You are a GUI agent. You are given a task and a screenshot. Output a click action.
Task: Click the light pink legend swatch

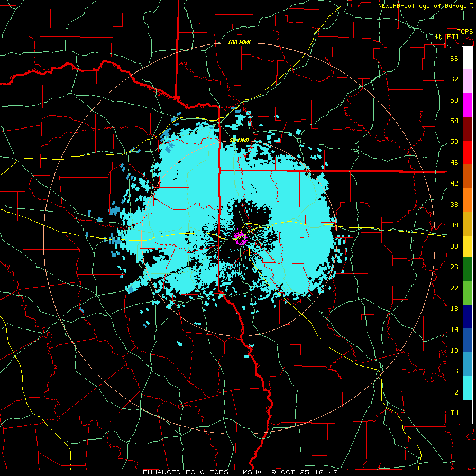[467, 81]
